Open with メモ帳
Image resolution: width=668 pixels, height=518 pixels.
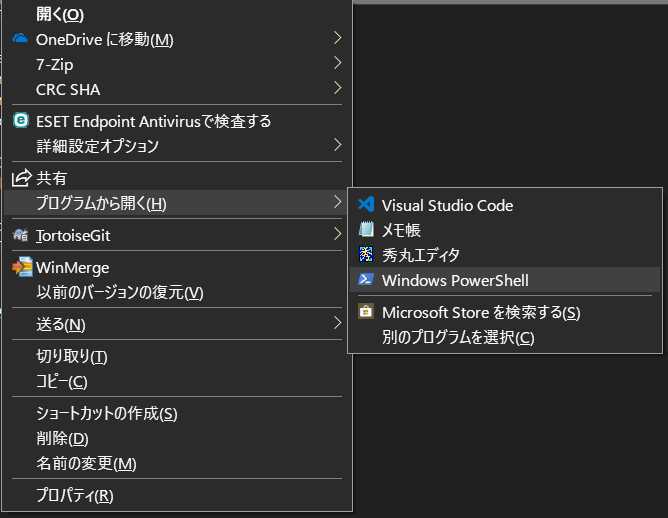coord(505,230)
